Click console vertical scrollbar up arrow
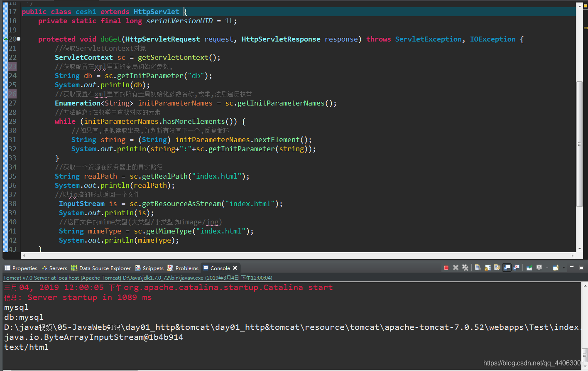 coord(585,285)
